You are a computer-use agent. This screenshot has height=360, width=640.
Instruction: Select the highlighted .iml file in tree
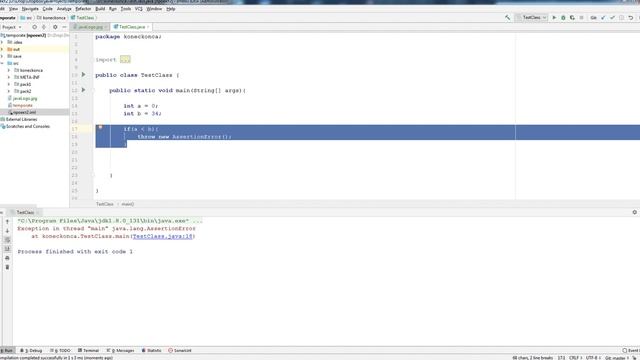click(x=24, y=112)
